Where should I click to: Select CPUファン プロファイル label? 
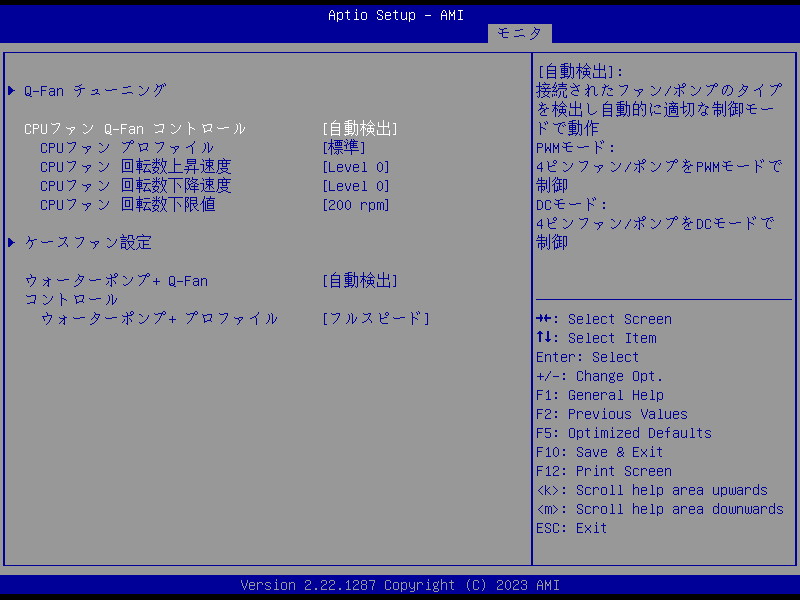pyautogui.click(x=127, y=148)
